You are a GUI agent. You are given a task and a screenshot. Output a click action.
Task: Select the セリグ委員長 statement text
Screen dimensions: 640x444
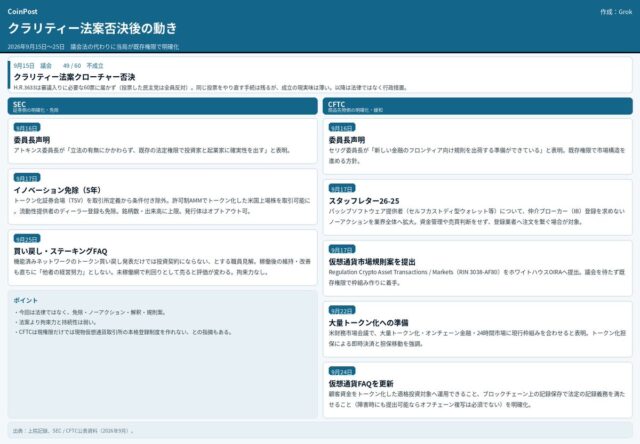coord(477,155)
